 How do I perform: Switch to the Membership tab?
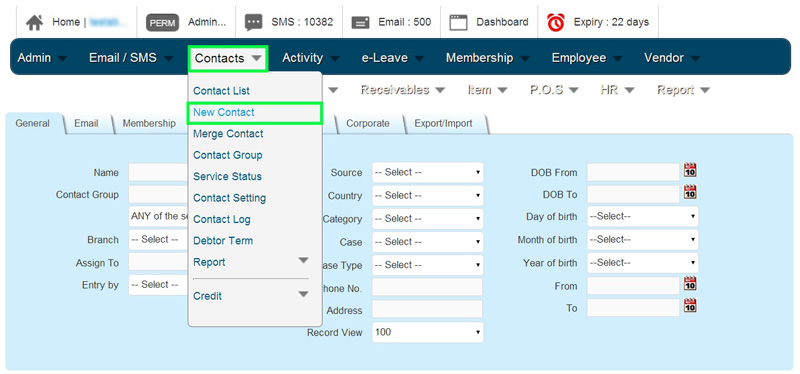(149, 123)
